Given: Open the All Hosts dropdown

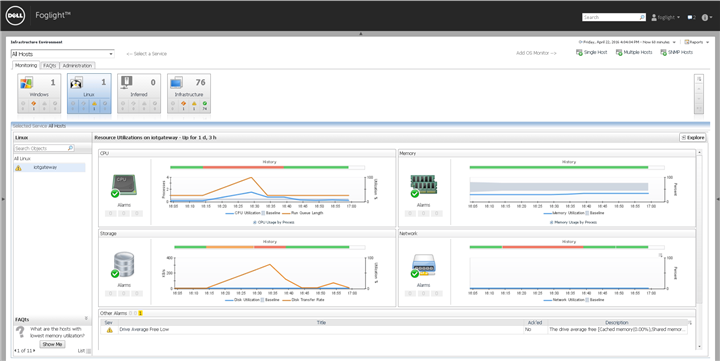Looking at the screenshot, I should pos(62,54).
